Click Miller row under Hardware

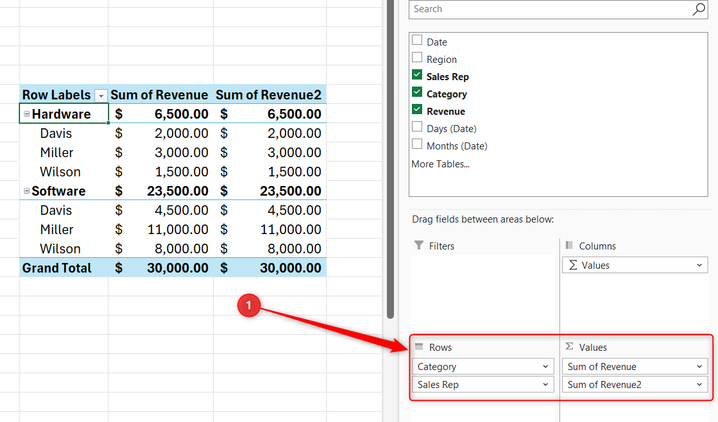pyautogui.click(x=56, y=152)
